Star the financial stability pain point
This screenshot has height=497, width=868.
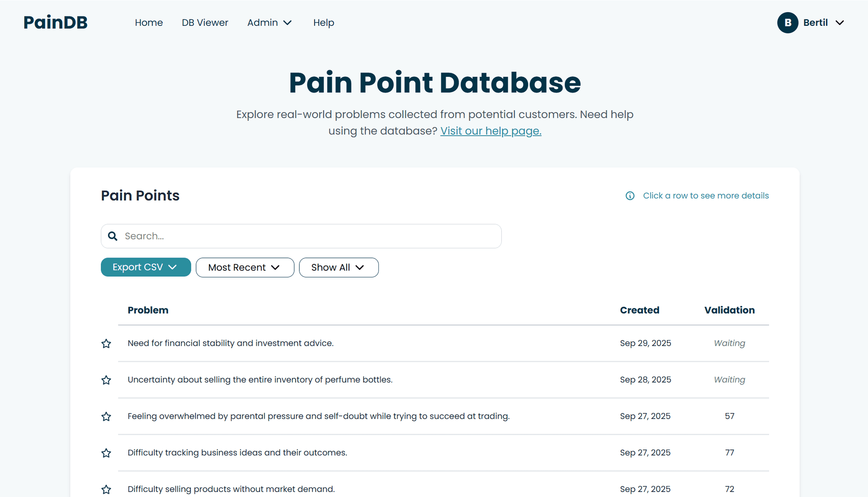click(x=106, y=343)
